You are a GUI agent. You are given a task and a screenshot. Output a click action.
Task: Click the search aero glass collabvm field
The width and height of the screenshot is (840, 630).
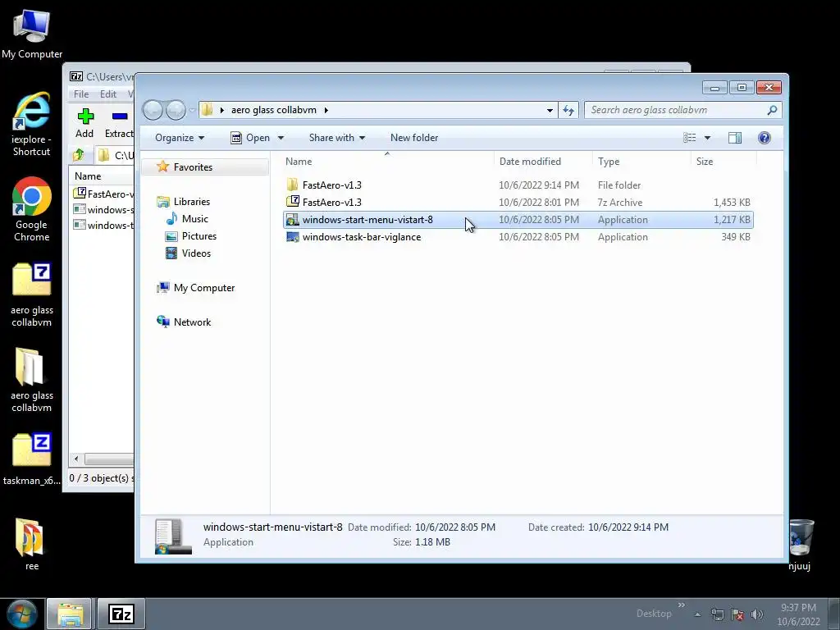pyautogui.click(x=676, y=110)
